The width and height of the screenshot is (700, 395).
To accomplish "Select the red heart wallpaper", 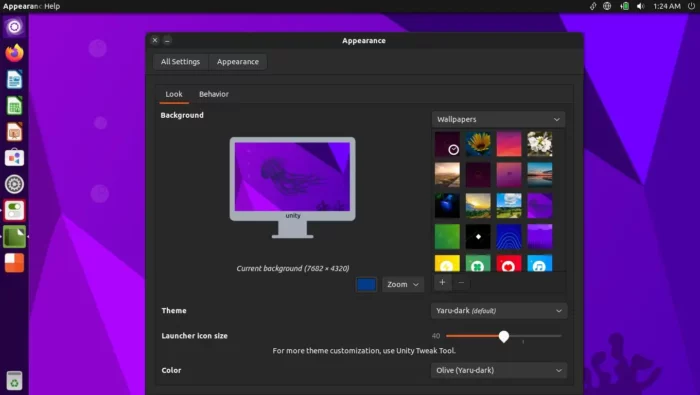I will tap(509, 263).
